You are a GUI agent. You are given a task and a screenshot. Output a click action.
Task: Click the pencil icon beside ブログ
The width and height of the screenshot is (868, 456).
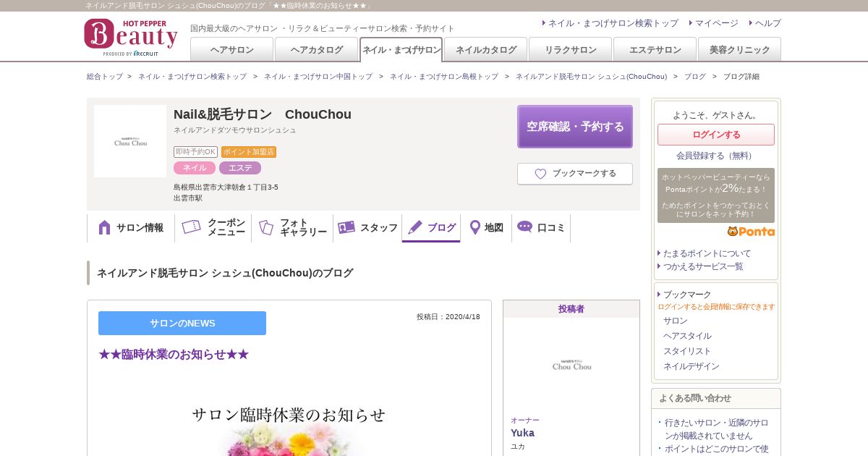pyautogui.click(x=415, y=227)
